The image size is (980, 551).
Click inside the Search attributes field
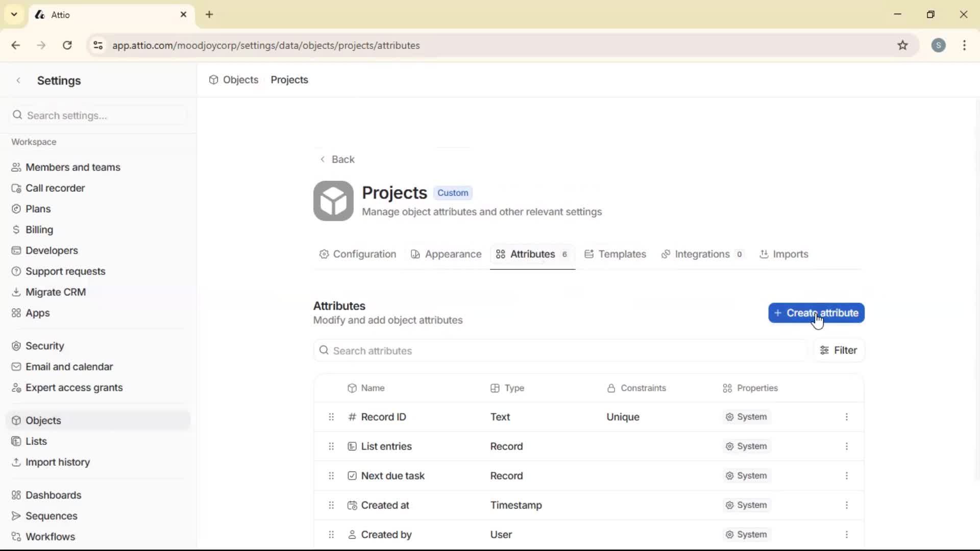(459, 350)
